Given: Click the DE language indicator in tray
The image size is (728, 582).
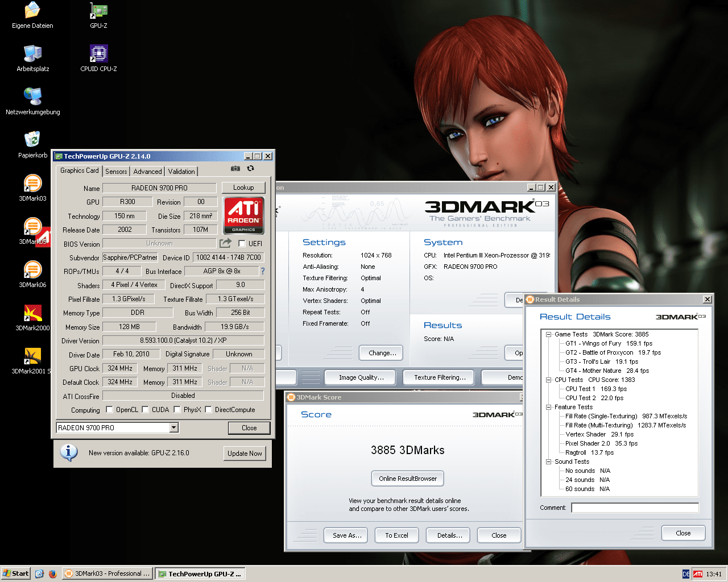Looking at the screenshot, I should [x=686, y=574].
